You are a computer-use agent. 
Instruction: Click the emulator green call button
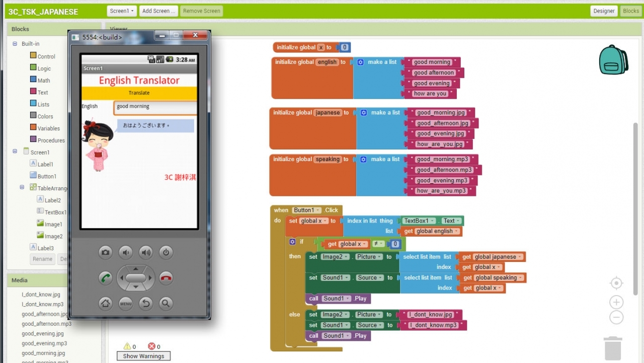[x=105, y=278]
